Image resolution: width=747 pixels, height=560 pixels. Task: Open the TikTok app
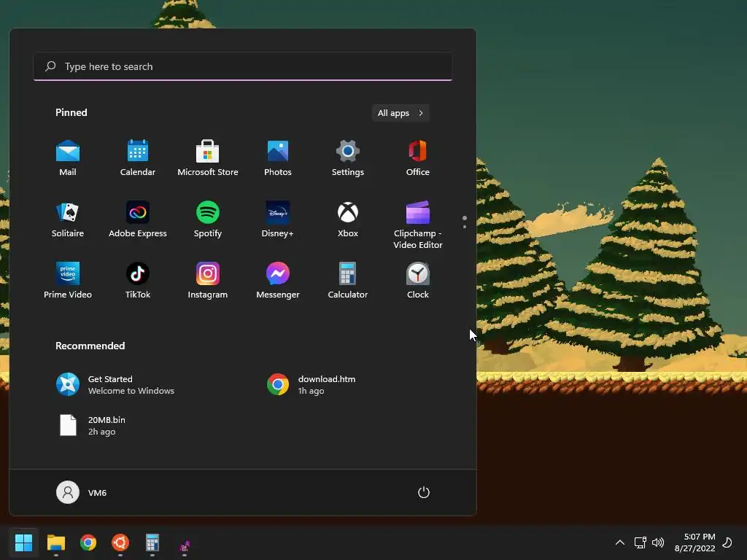click(138, 281)
